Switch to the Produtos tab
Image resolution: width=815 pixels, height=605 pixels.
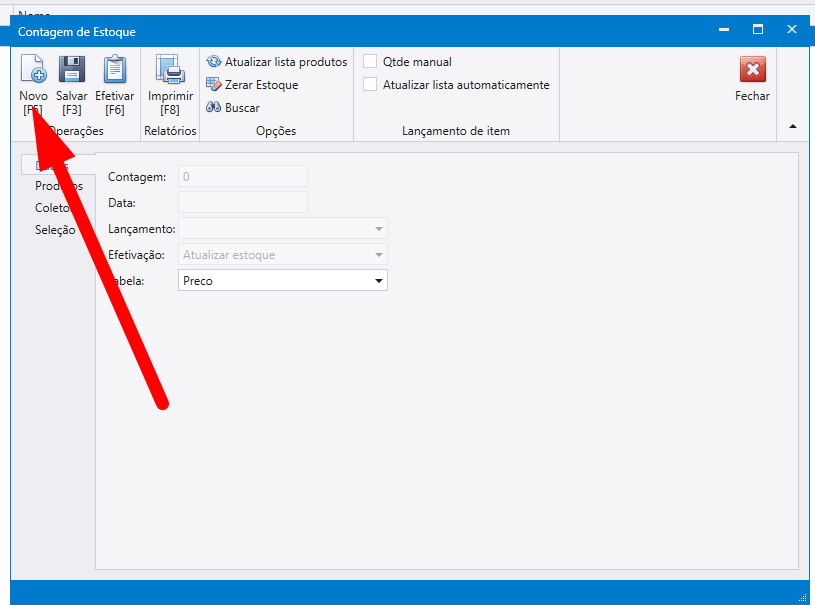pos(58,186)
